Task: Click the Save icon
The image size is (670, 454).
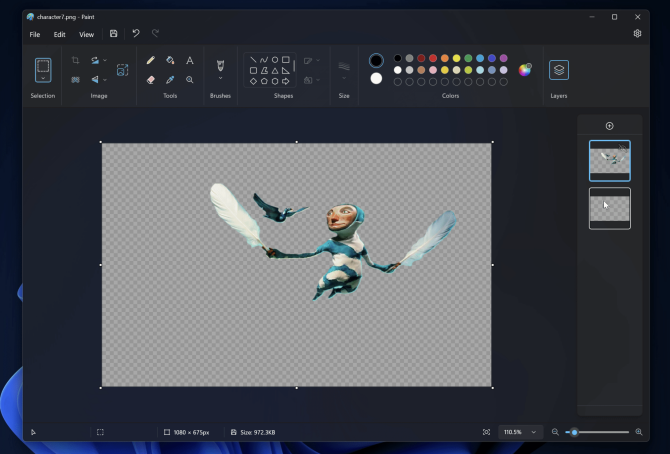Action: click(x=113, y=34)
